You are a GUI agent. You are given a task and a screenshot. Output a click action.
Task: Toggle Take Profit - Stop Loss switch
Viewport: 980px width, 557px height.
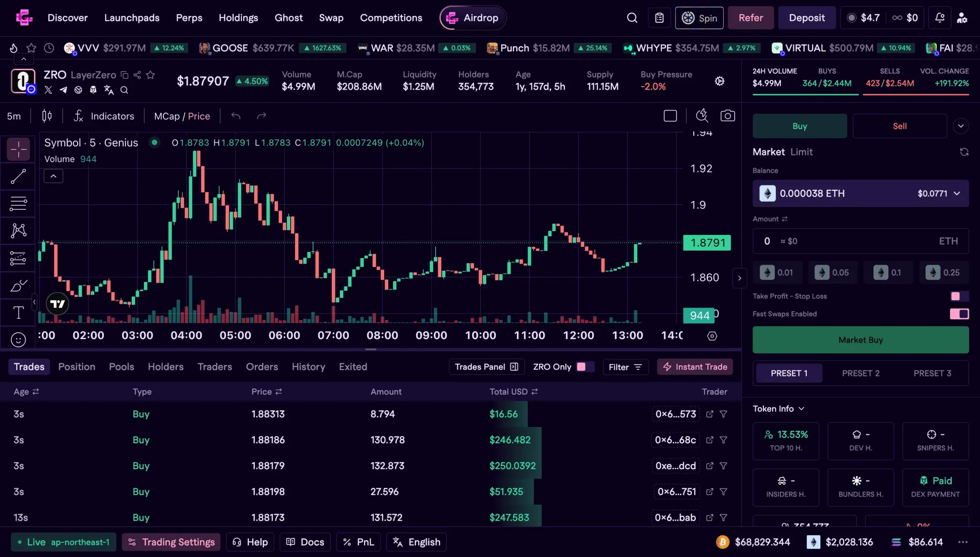pyautogui.click(x=959, y=296)
